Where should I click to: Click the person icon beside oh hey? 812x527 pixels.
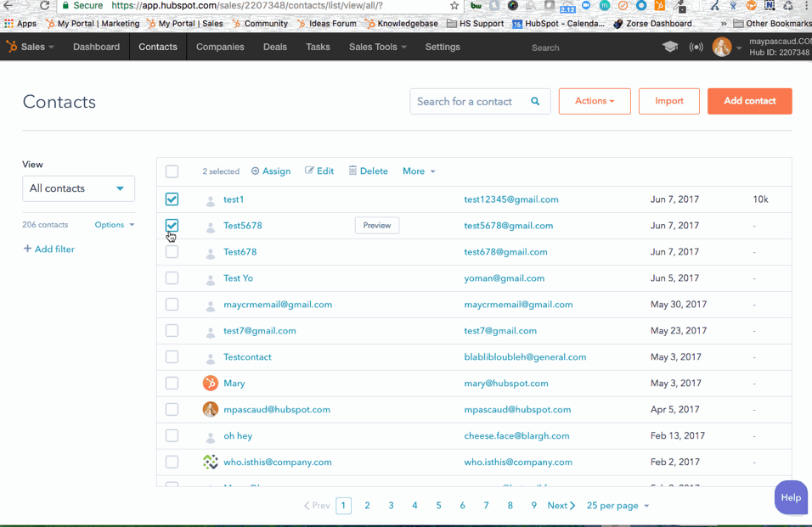coord(211,437)
